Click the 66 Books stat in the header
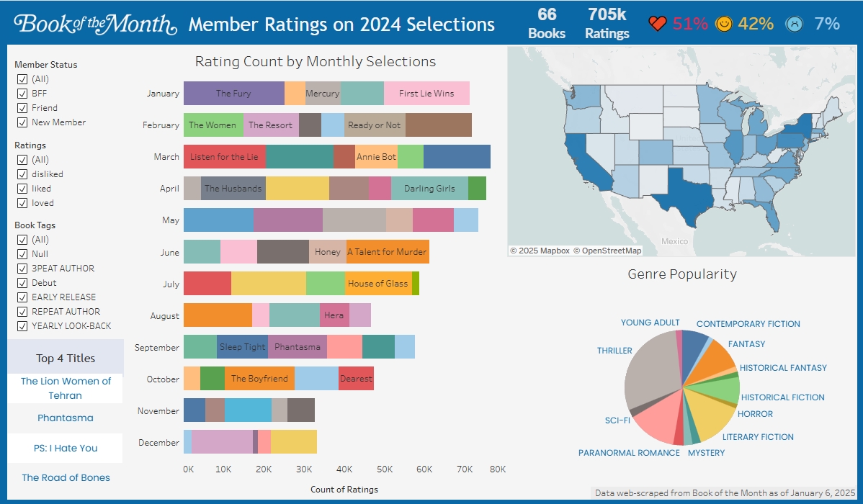The height and width of the screenshot is (504, 863). 547,22
